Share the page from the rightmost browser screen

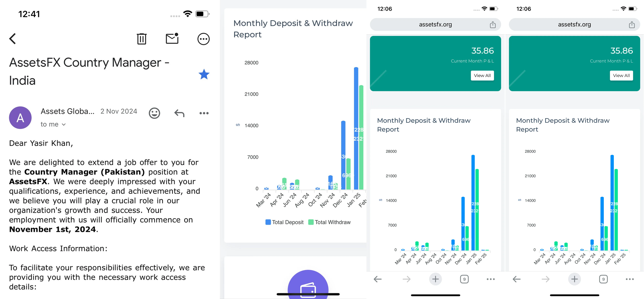(x=632, y=24)
